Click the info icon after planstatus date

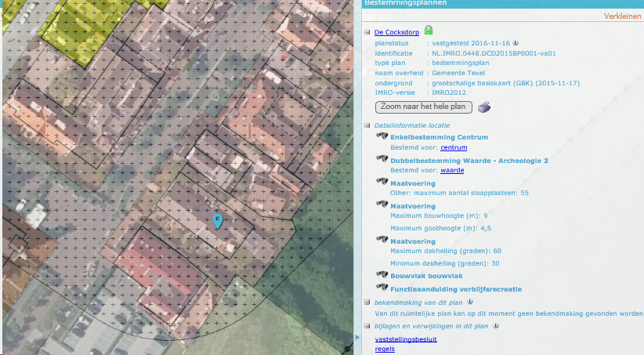click(x=516, y=43)
